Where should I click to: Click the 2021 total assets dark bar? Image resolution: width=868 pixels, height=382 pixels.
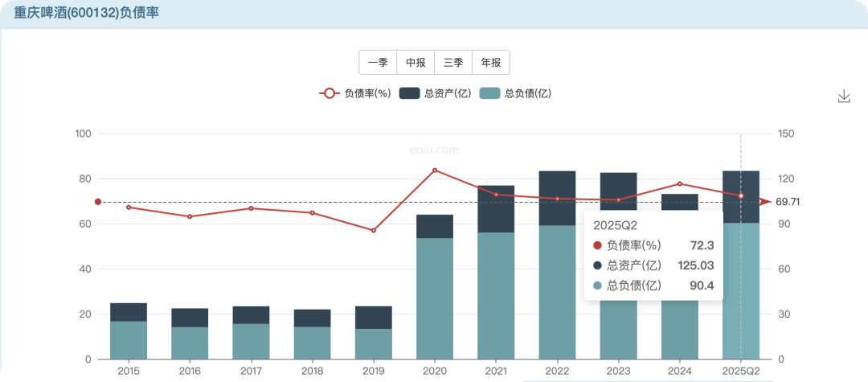496,209
